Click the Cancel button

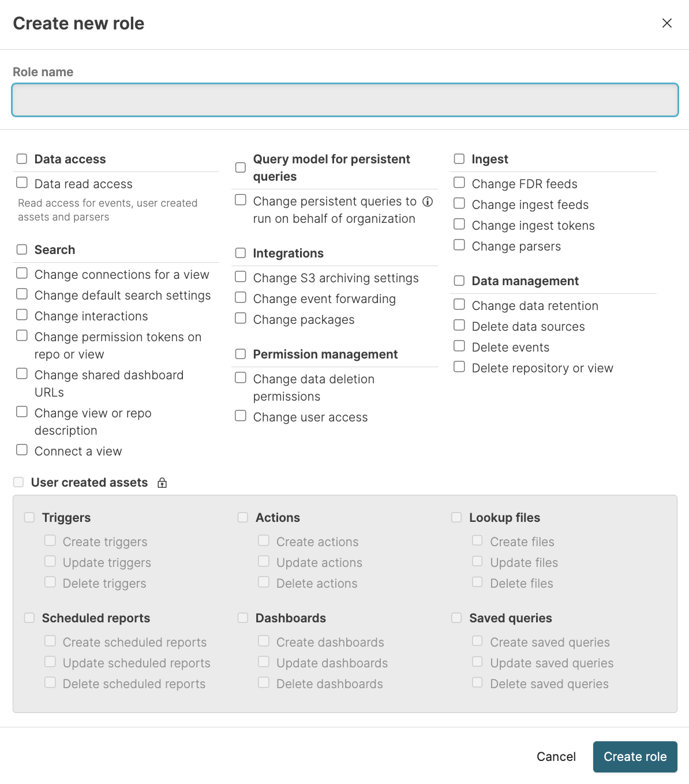pyautogui.click(x=556, y=756)
